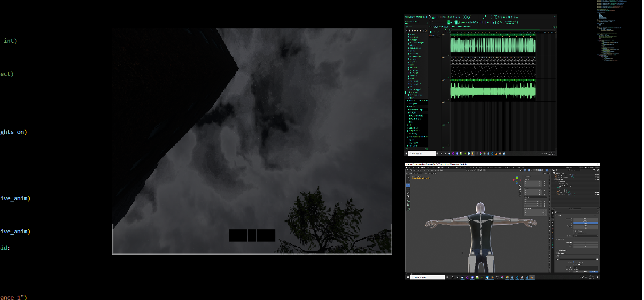The image size is (644, 300).
Task: Click the blue highlighted value field in Blender properties
Action: [585, 223]
